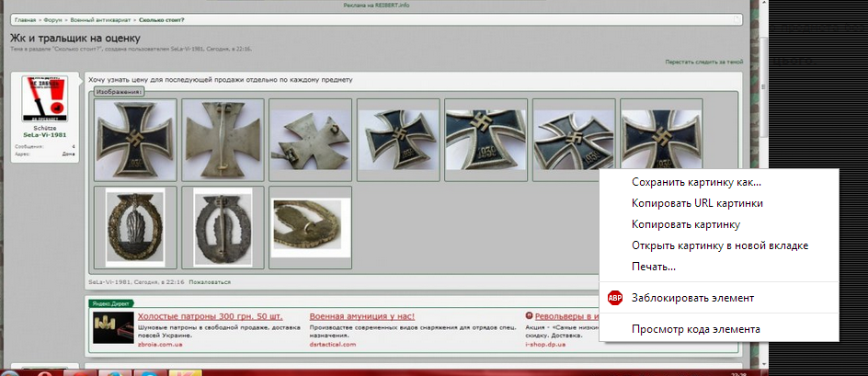Viewport: 868px width, 376px height.
Task: Visit zbroia.com.ua ad link
Action: (x=160, y=345)
